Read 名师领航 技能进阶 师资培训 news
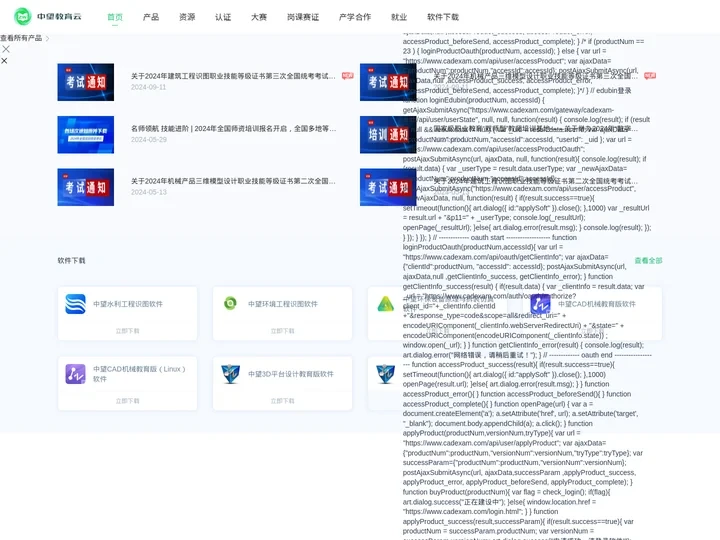The height and width of the screenshot is (540, 720). coord(233,129)
